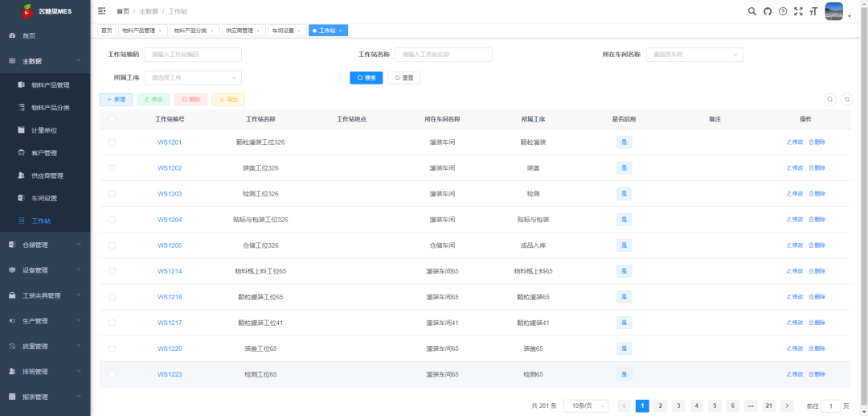Viewport: 868px width, 416px height.
Task: Open the font size setting icon
Action: (x=813, y=11)
